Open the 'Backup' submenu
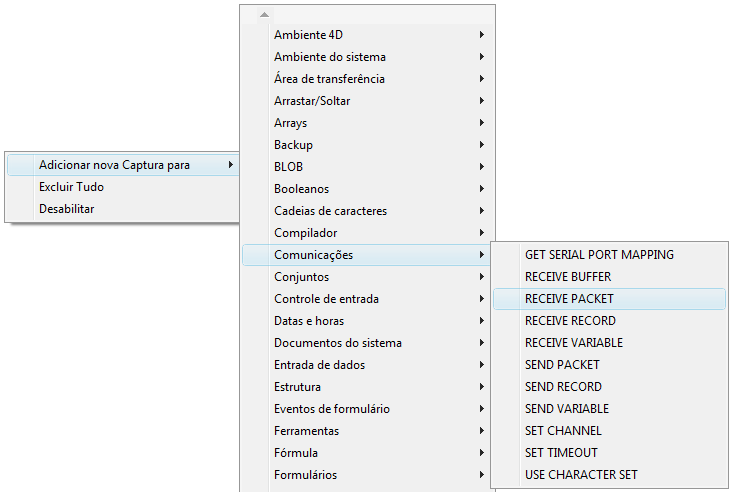732x492 pixels. (x=293, y=145)
